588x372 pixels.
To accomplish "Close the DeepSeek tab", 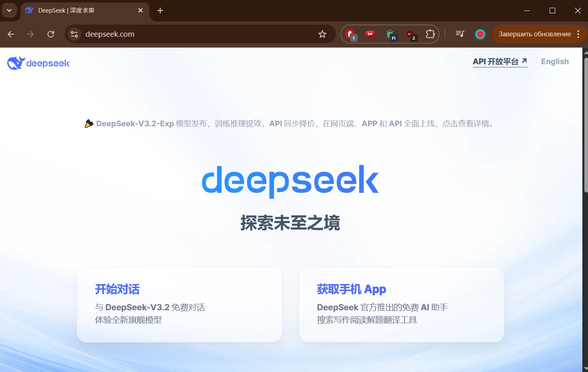I will click(x=140, y=10).
